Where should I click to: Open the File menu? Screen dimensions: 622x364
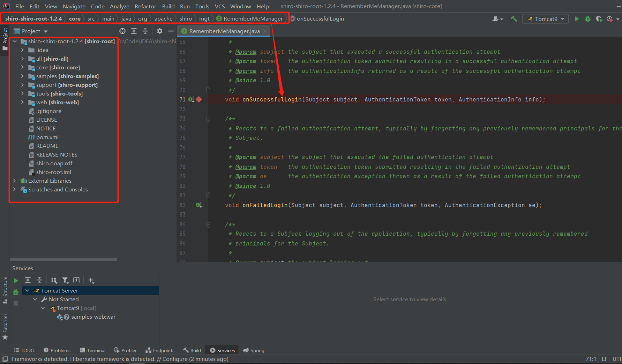pos(20,6)
